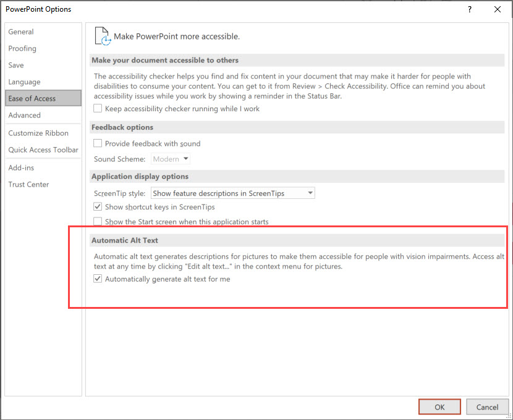Select Save in the options sidebar

click(43, 65)
